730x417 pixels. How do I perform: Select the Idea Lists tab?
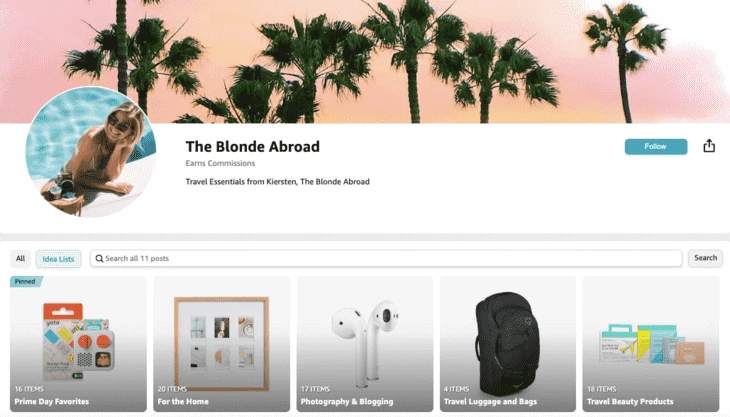click(x=58, y=259)
